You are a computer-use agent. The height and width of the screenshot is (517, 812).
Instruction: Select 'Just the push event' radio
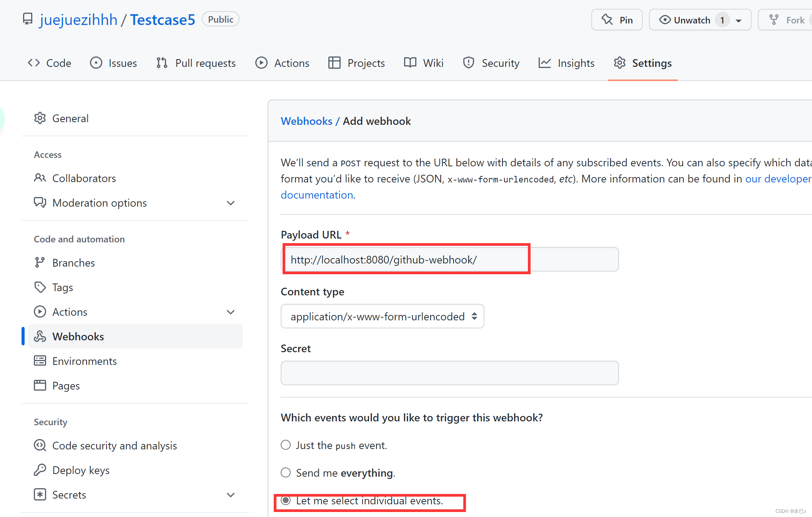point(286,445)
